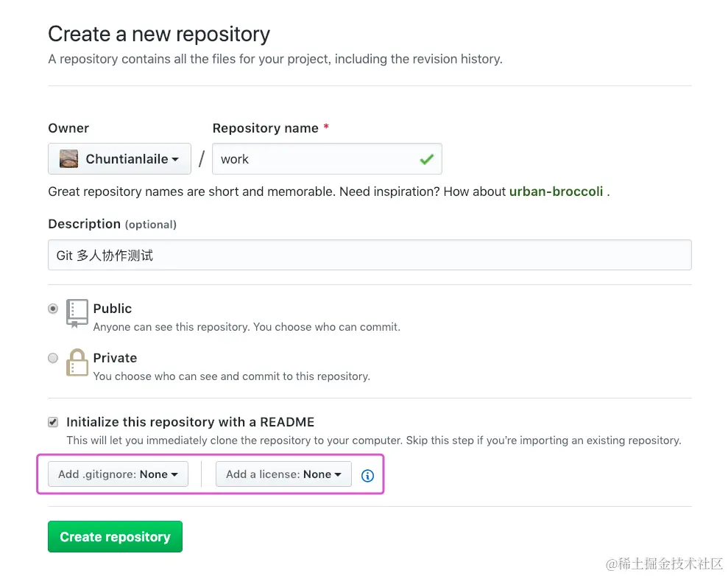This screenshot has width=728, height=576.
Task: Click the Public repository book icon
Action: coord(77,314)
